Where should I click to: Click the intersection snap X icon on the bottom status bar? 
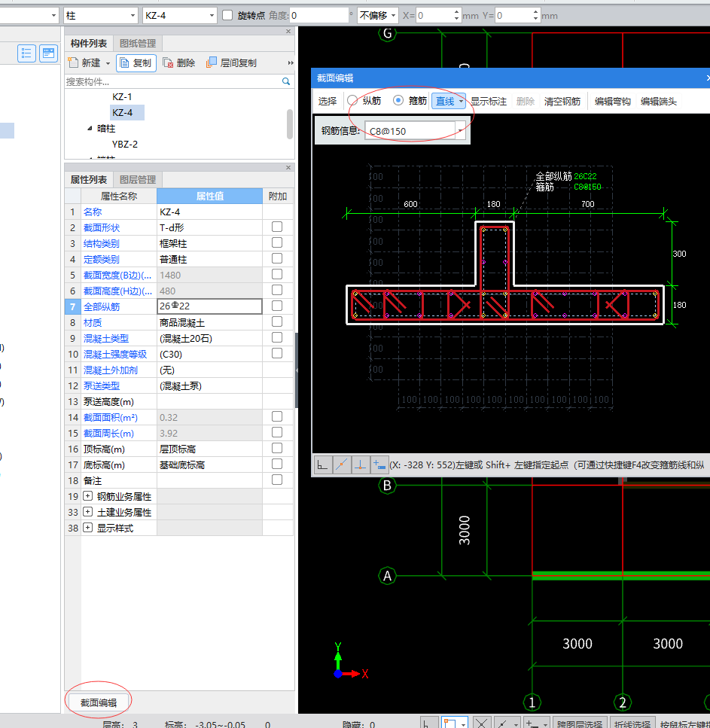pyautogui.click(x=482, y=723)
